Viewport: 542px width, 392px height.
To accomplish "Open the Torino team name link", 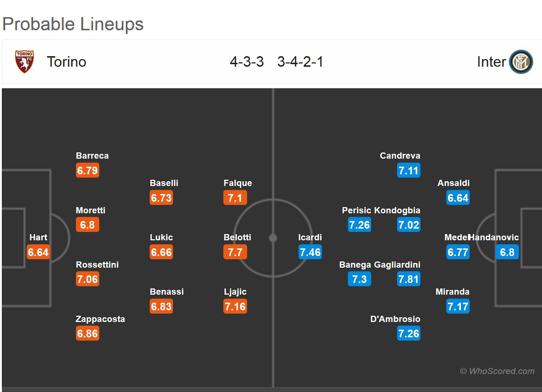I will [x=66, y=62].
